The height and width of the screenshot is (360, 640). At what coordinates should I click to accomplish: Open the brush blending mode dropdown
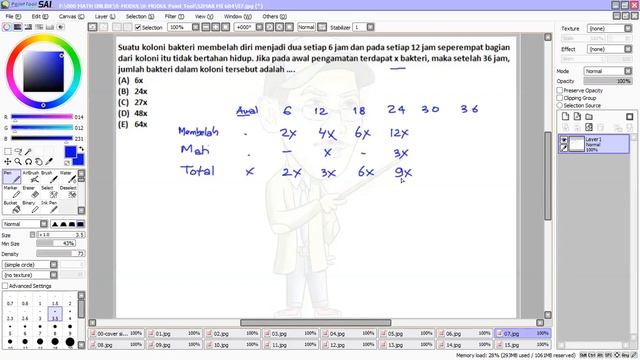click(25, 224)
